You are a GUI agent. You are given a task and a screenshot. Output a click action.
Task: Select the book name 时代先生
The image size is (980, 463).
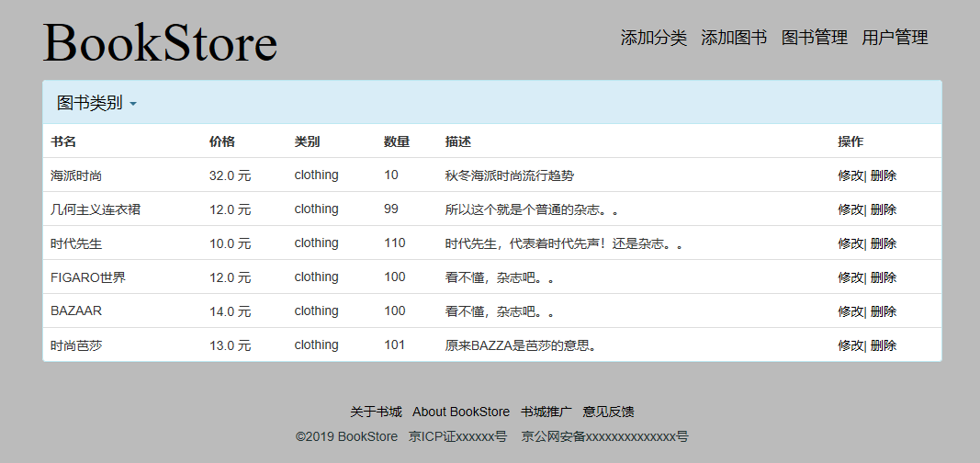point(76,243)
